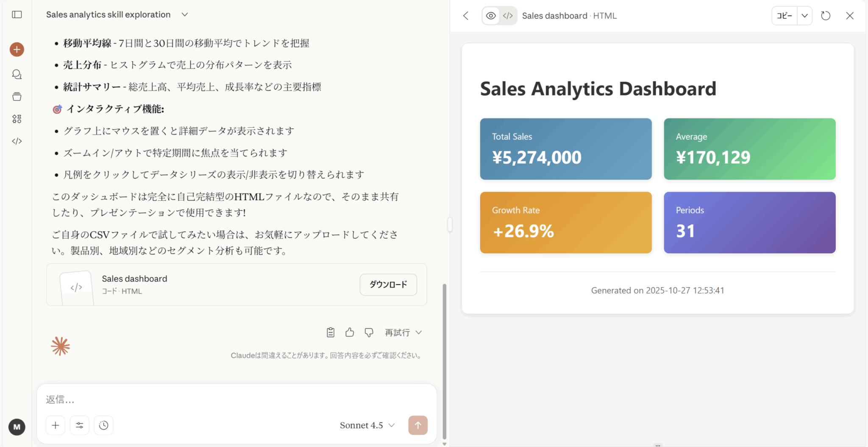
Task: Toggle the sidebar panel icon
Action: (x=17, y=15)
